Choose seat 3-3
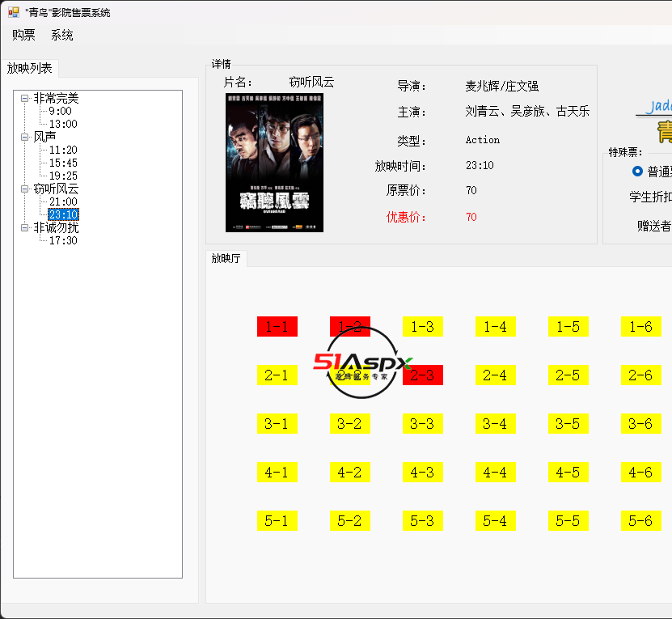 click(423, 423)
